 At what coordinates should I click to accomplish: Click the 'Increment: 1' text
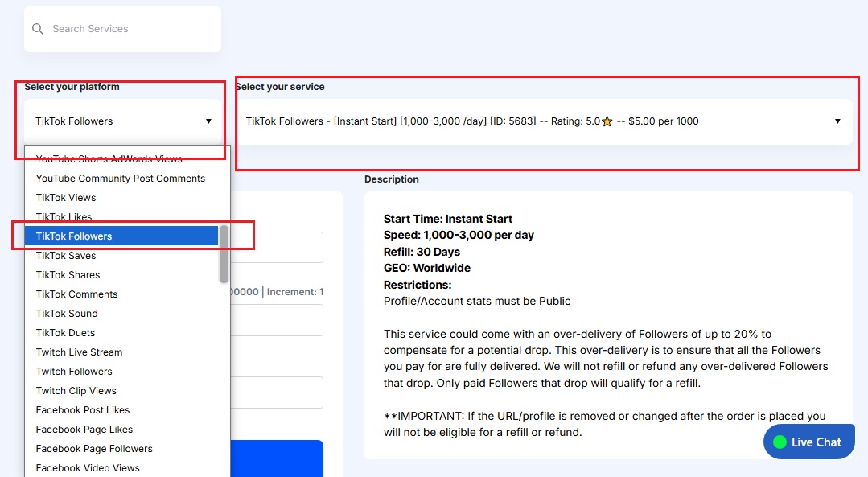pyautogui.click(x=295, y=292)
